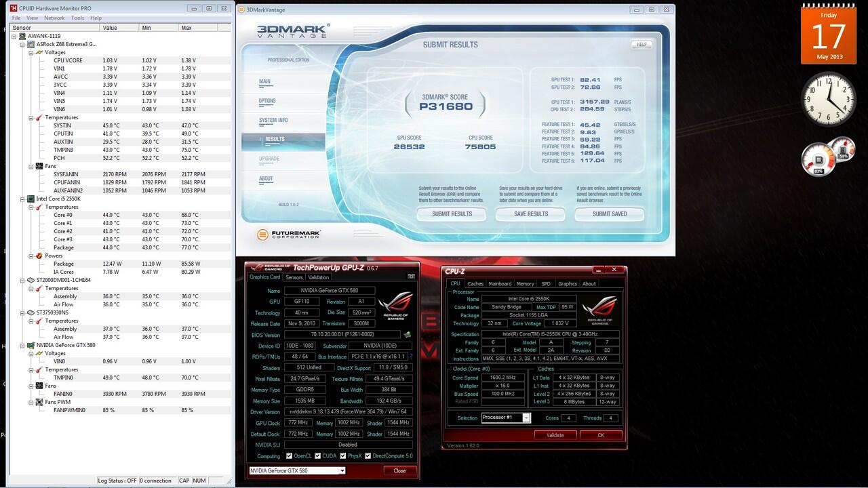Switch to the Mainboard tab in CPU-Z
The height and width of the screenshot is (488, 868).
coord(500,284)
